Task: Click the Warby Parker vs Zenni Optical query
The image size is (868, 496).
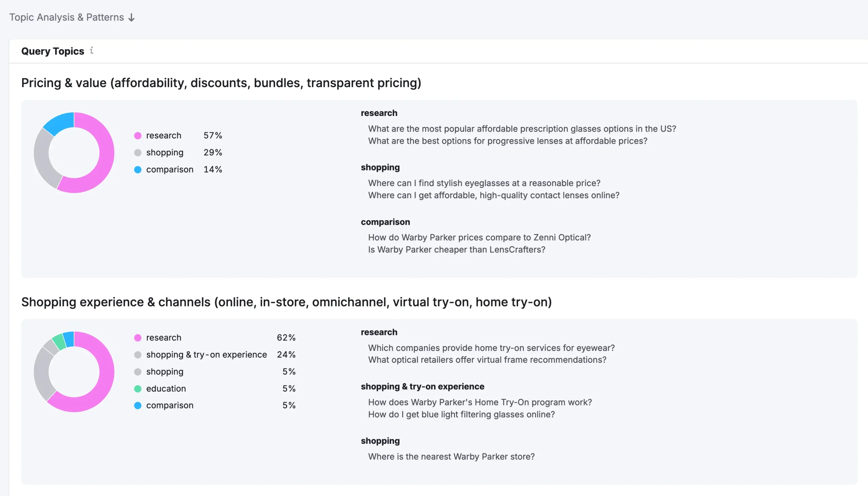Action: click(x=479, y=237)
